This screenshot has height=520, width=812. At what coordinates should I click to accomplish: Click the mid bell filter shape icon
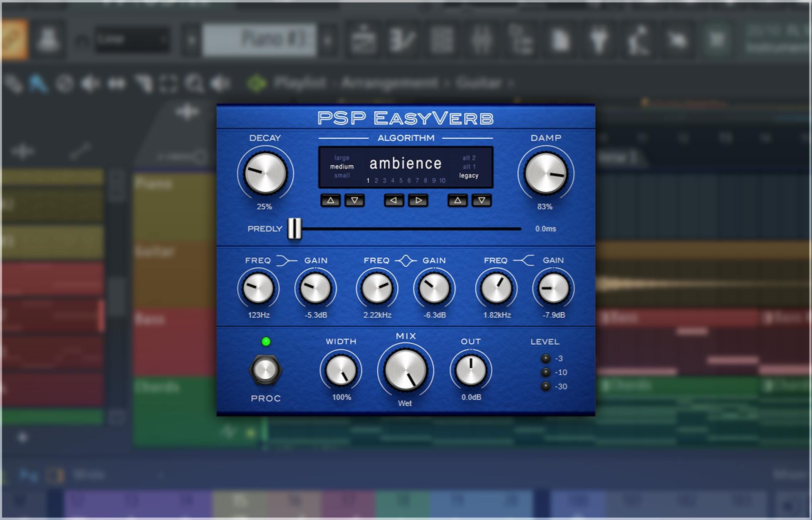(x=406, y=260)
